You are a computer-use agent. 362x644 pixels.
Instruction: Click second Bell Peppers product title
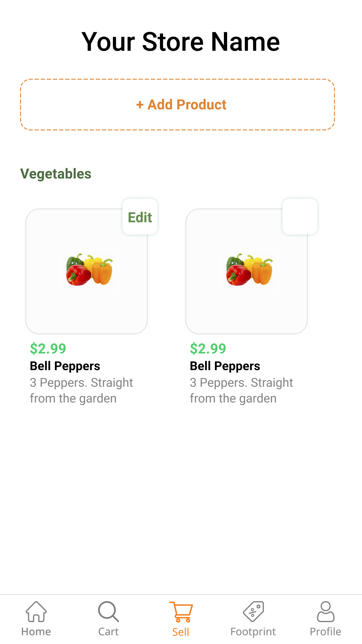pos(225,366)
